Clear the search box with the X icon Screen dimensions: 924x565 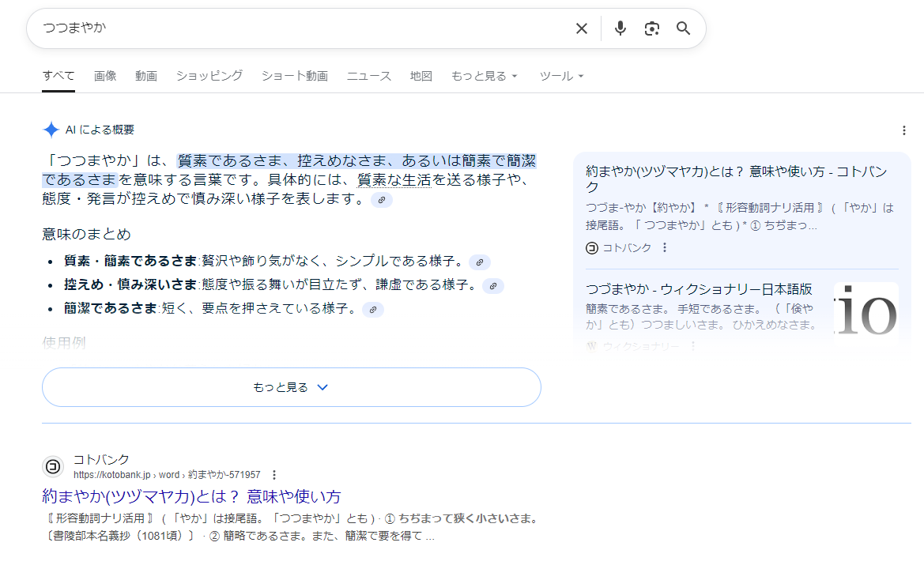coord(582,28)
